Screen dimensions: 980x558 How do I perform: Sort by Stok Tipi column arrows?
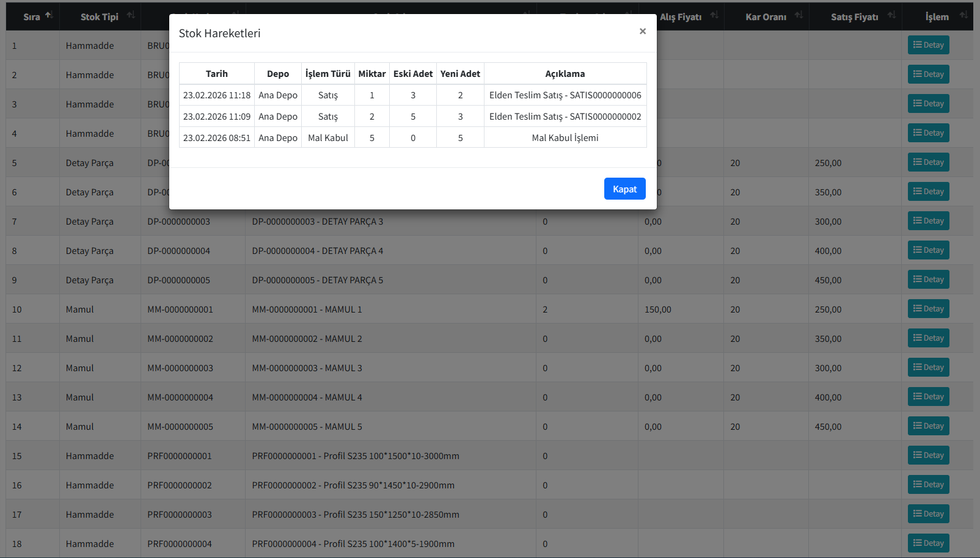coord(131,15)
